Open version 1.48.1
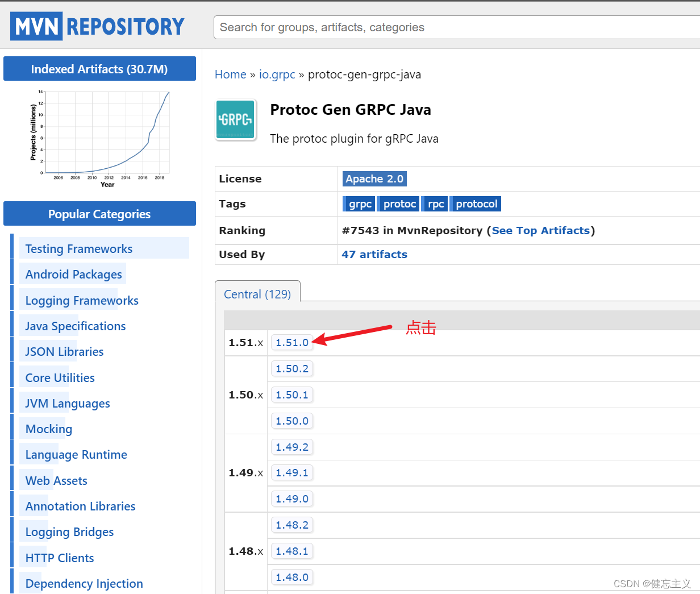This screenshot has height=594, width=700. pos(292,551)
